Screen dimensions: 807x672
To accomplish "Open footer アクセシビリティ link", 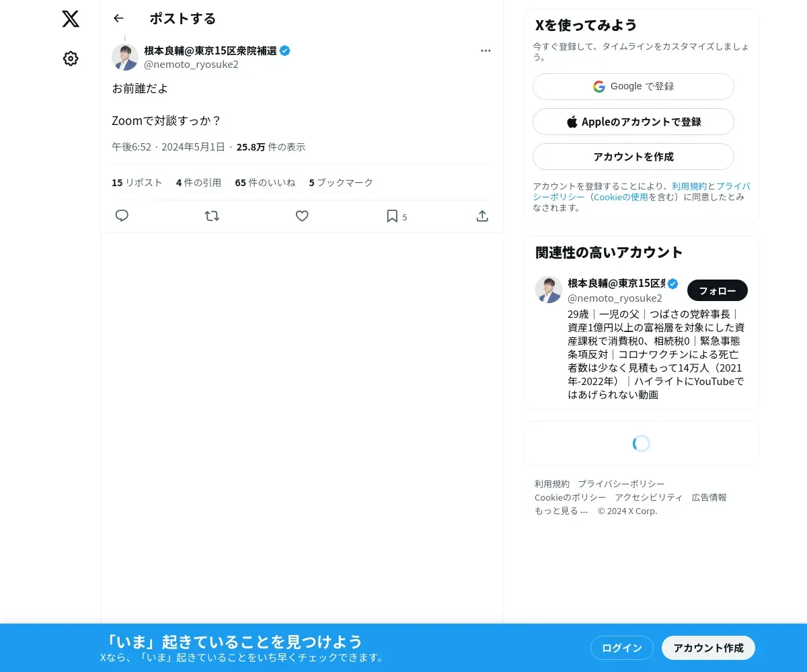I will [x=649, y=497].
